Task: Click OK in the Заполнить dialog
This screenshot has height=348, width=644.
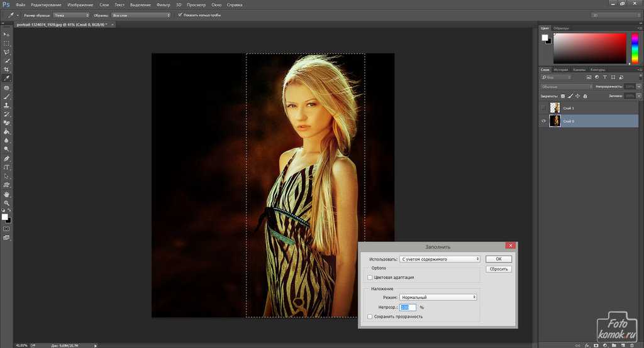Action: [x=499, y=259]
